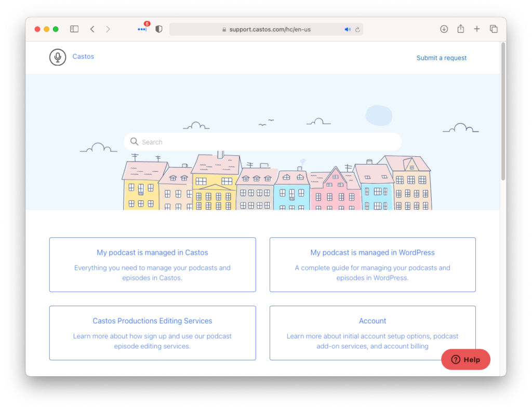Open the Share menu
The height and width of the screenshot is (410, 532).
(x=460, y=29)
